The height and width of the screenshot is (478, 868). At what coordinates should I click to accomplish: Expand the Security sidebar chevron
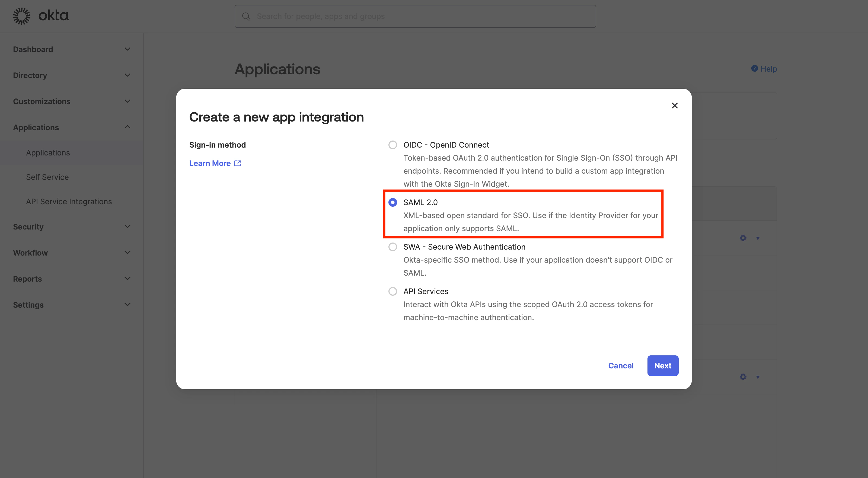point(127,227)
